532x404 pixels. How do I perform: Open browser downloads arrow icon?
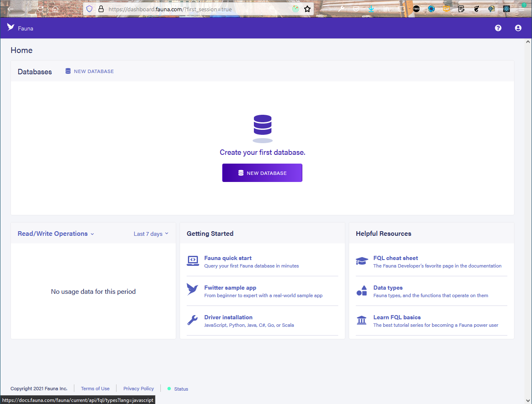tap(371, 9)
